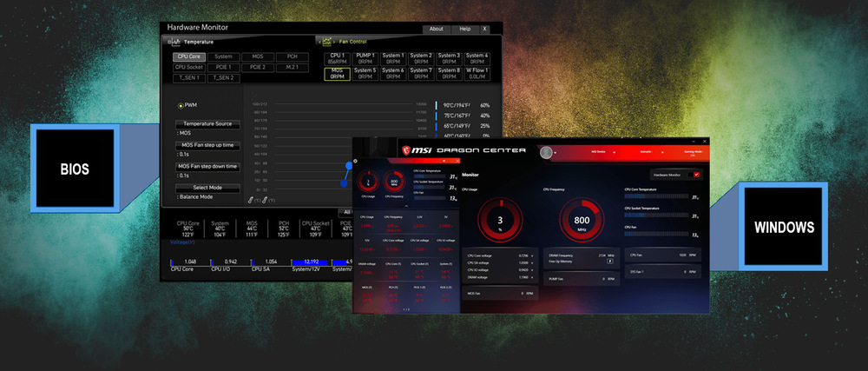Select the System 2 fan button
This screenshot has width=868, height=371.
pos(421,59)
